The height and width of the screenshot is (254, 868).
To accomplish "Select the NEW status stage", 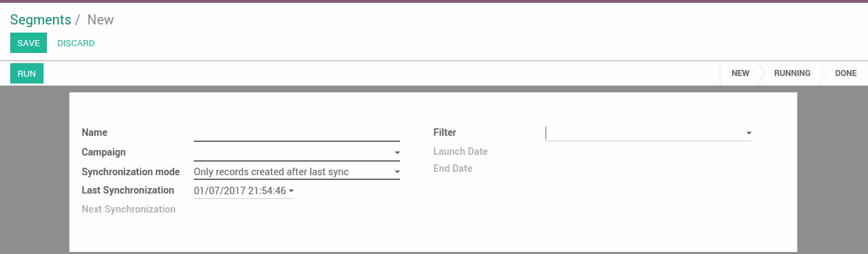I will point(740,73).
